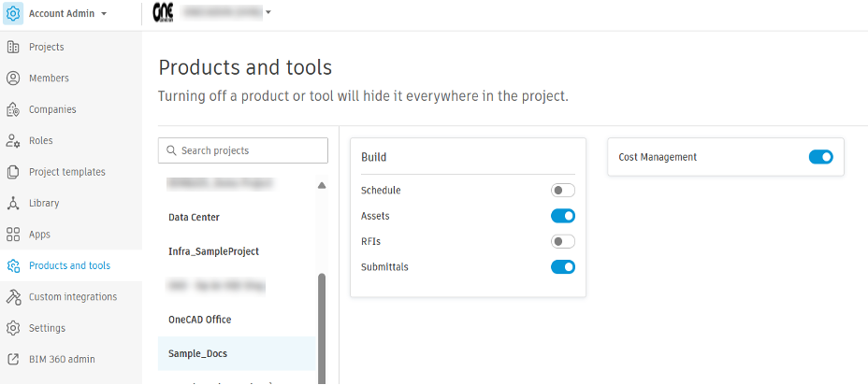The height and width of the screenshot is (385, 868).
Task: Click the Search projects field
Action: coord(243,150)
